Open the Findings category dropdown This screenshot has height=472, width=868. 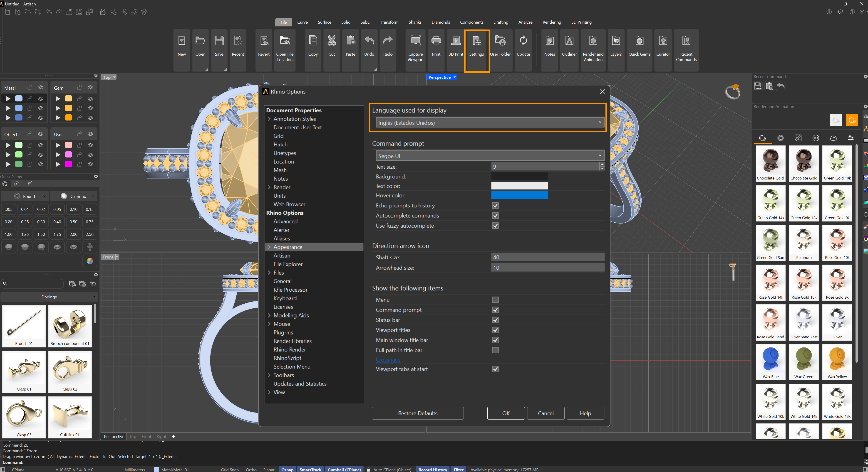(x=49, y=297)
